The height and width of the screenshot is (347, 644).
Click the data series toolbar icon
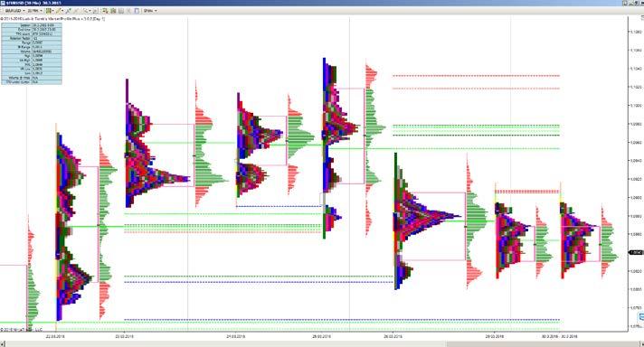[105, 11]
